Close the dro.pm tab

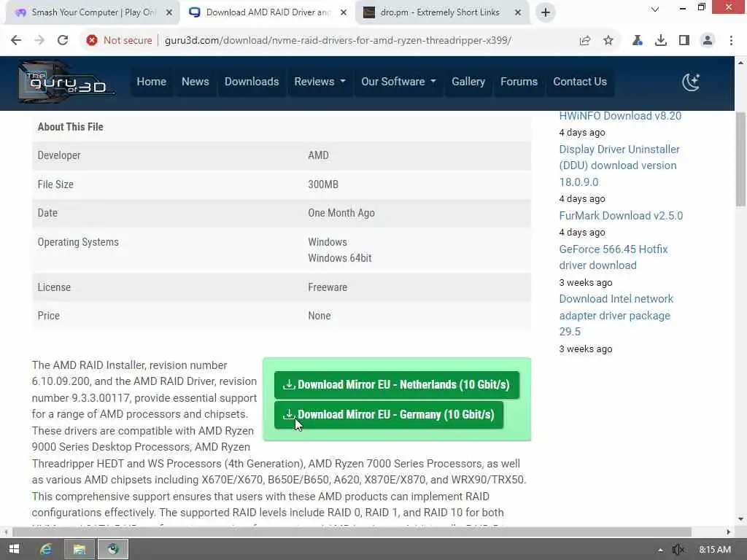(x=518, y=12)
